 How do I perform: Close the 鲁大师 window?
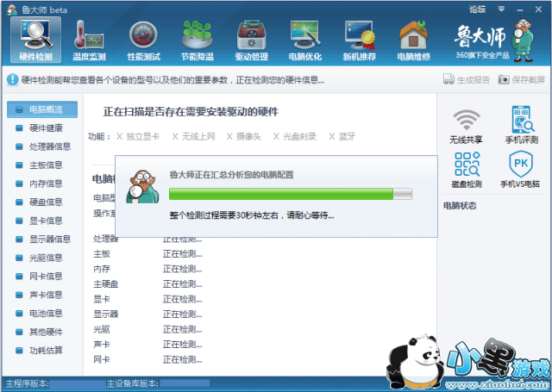pyautogui.click(x=538, y=9)
